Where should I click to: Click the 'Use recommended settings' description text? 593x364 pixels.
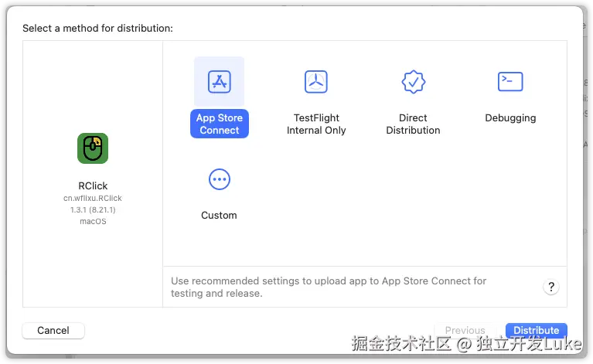(x=329, y=287)
